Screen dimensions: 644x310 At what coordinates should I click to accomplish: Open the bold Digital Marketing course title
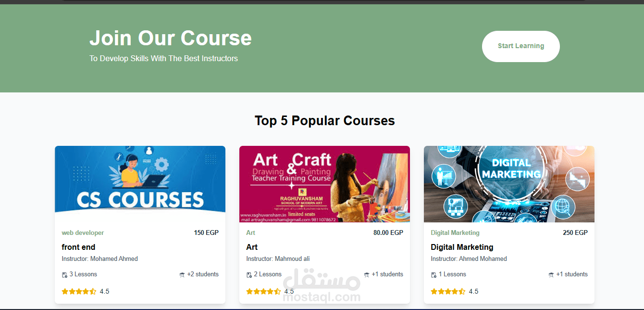click(462, 247)
